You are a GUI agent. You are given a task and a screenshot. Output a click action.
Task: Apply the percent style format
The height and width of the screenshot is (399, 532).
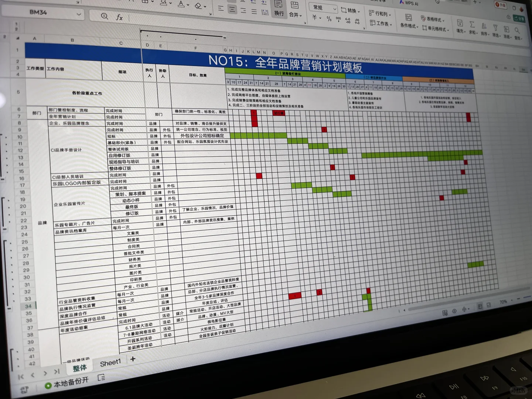pyautogui.click(x=329, y=18)
